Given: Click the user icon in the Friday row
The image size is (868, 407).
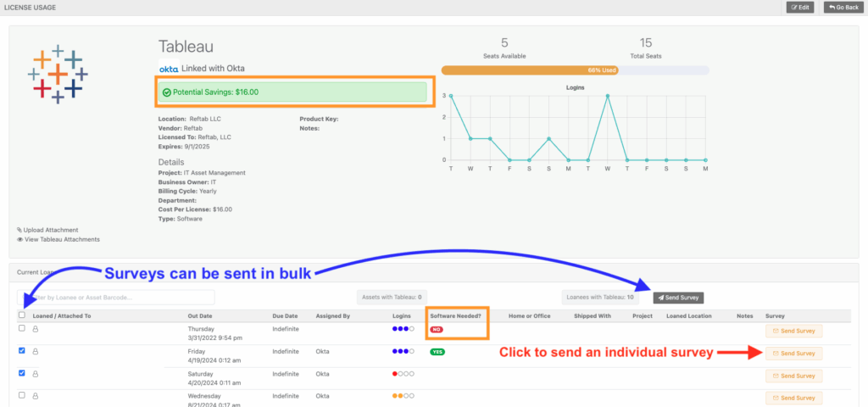Looking at the screenshot, I should click(x=36, y=351).
